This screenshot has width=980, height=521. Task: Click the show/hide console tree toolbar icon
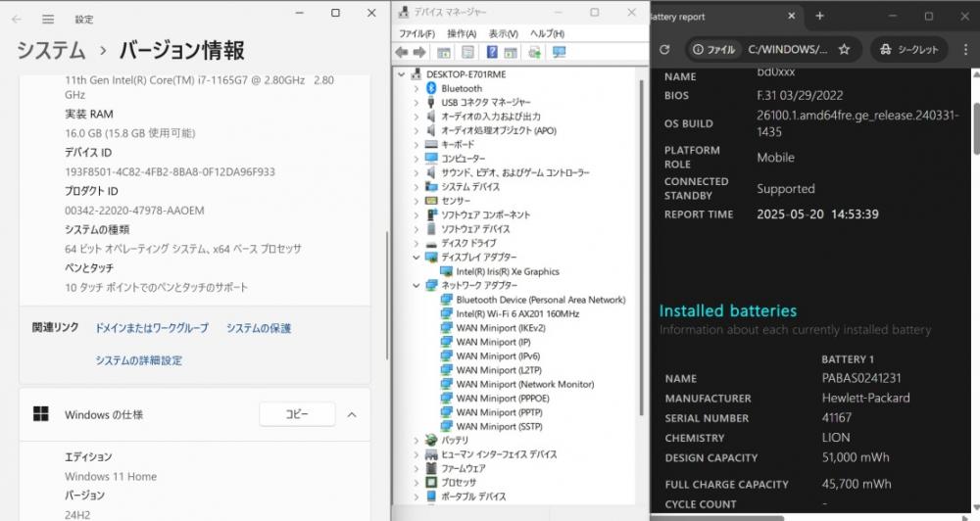[x=443, y=53]
